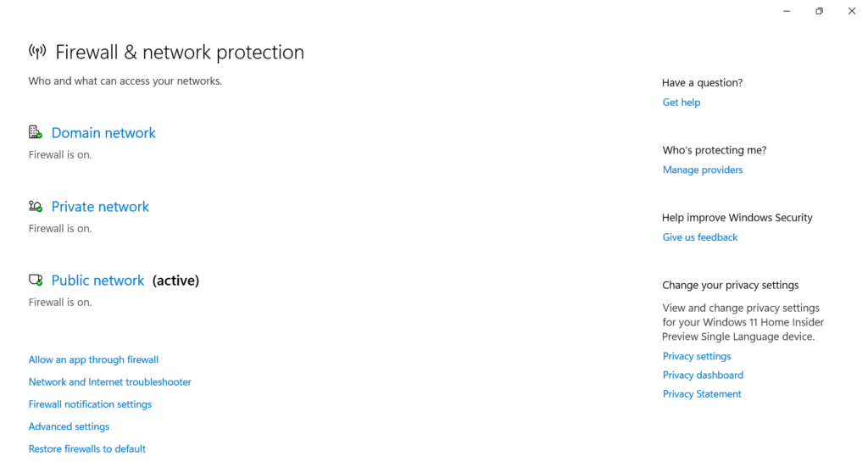
Task: Close the Windows Security window
Action: 852,11
